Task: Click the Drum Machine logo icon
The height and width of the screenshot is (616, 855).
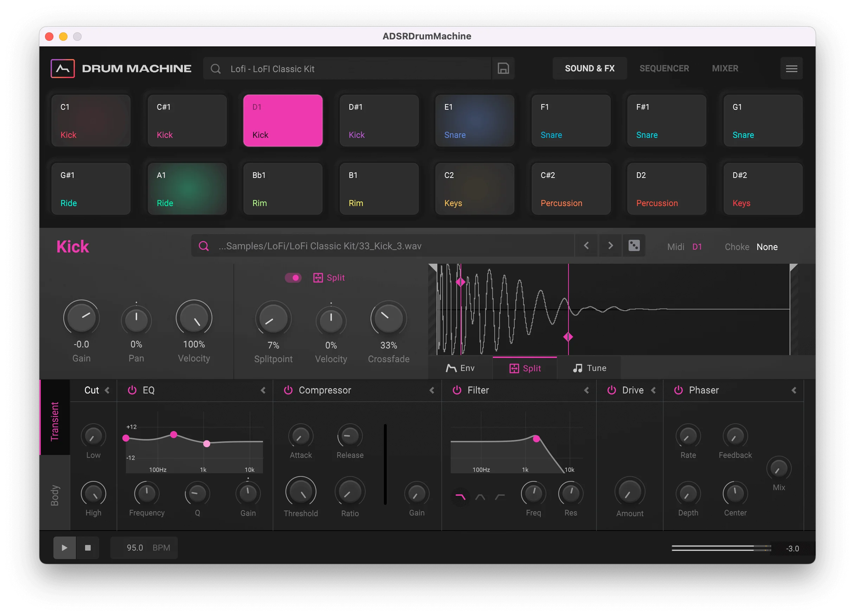Action: (x=63, y=68)
